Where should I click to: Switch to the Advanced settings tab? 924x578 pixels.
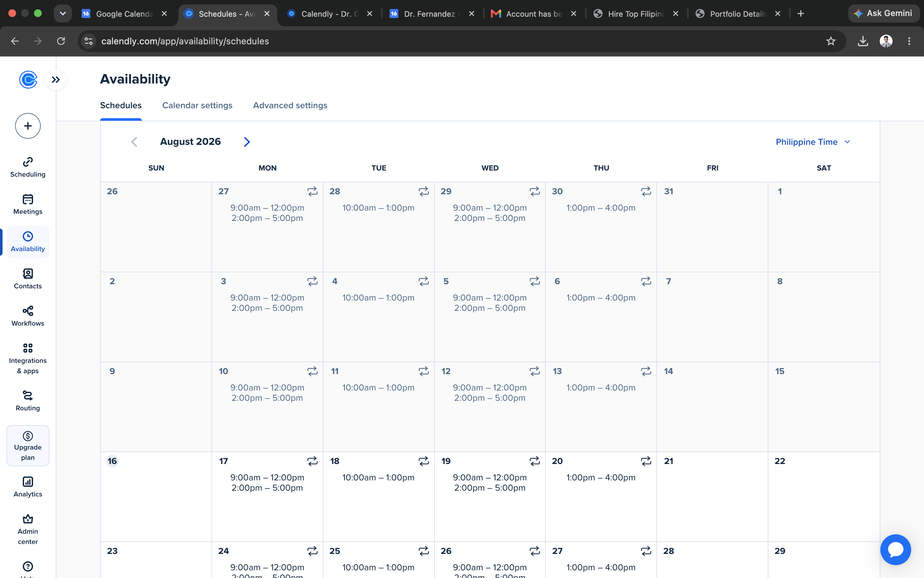tap(290, 106)
